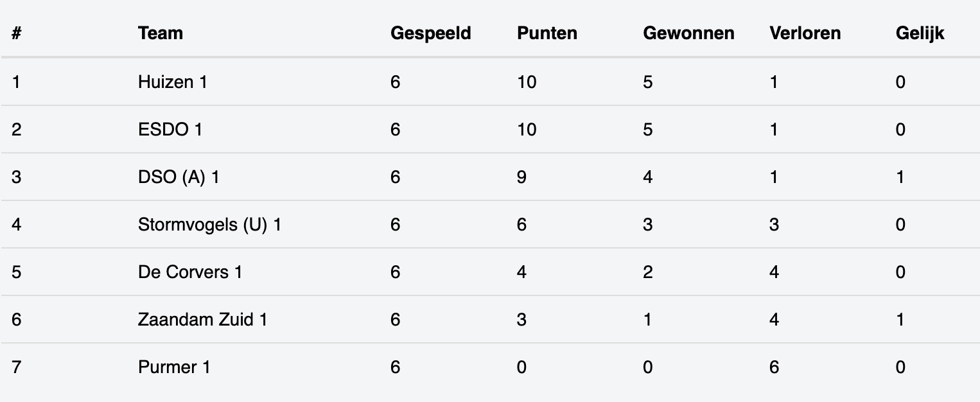
Task: Click De Corvers 1's wins value 2
Action: pyautogui.click(x=648, y=272)
